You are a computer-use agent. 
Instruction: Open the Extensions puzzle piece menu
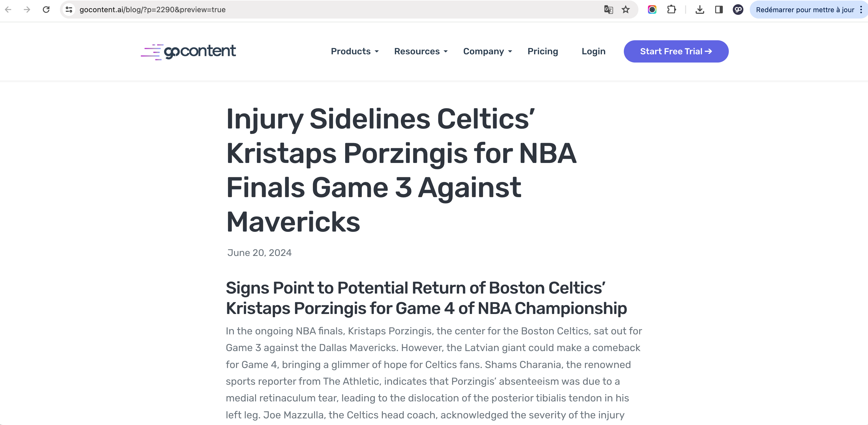tap(671, 10)
